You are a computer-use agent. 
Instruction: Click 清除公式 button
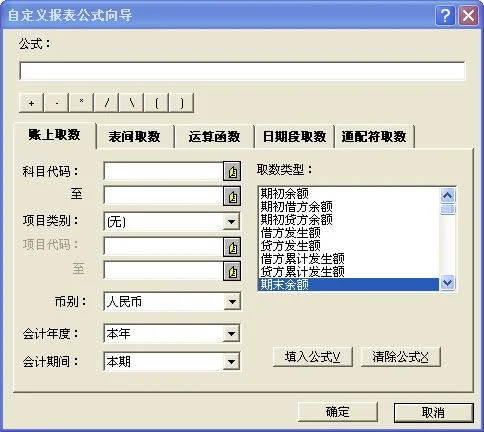[400, 357]
